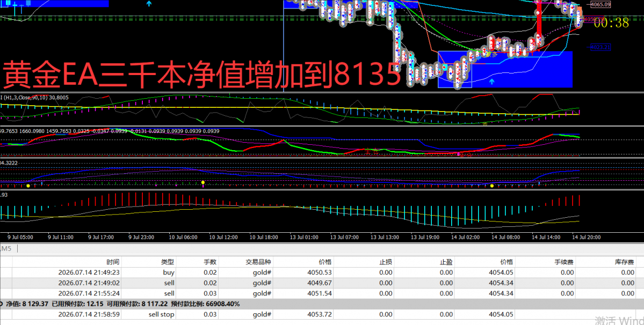Image resolution: width=644 pixels, height=325 pixels.
Task: Click the 13 Jul 19:00 time axis label
Action: (425, 237)
